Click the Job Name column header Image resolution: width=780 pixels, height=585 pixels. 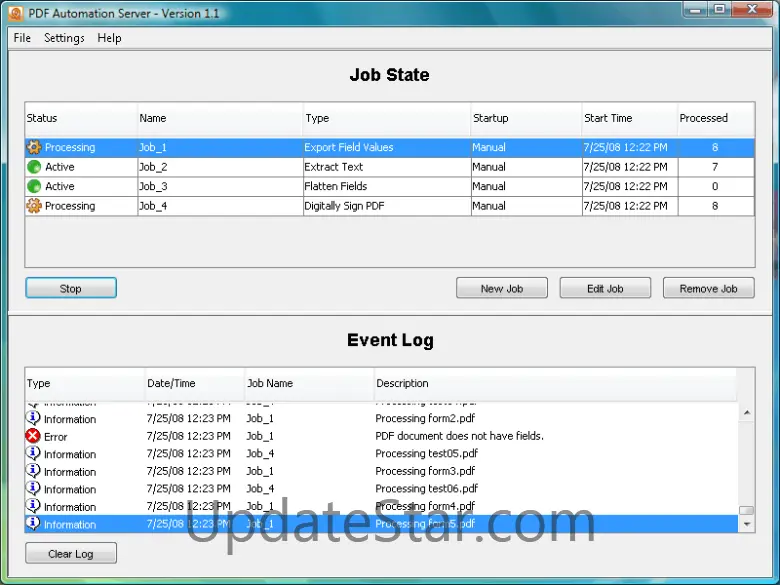click(309, 384)
